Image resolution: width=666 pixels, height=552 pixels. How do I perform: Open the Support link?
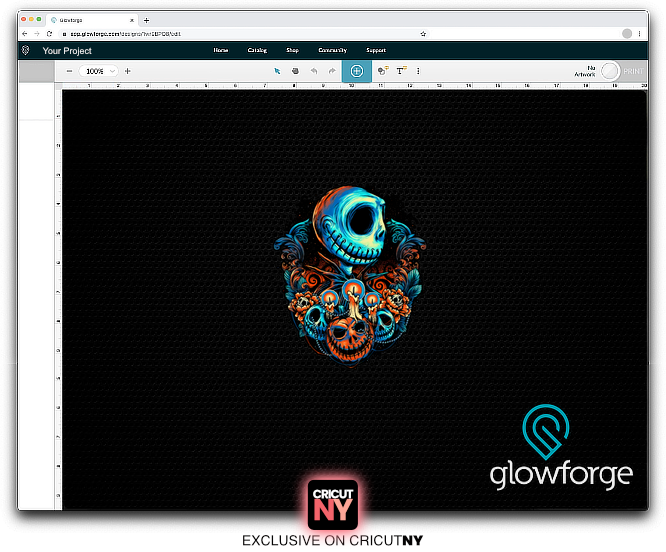[x=376, y=50]
